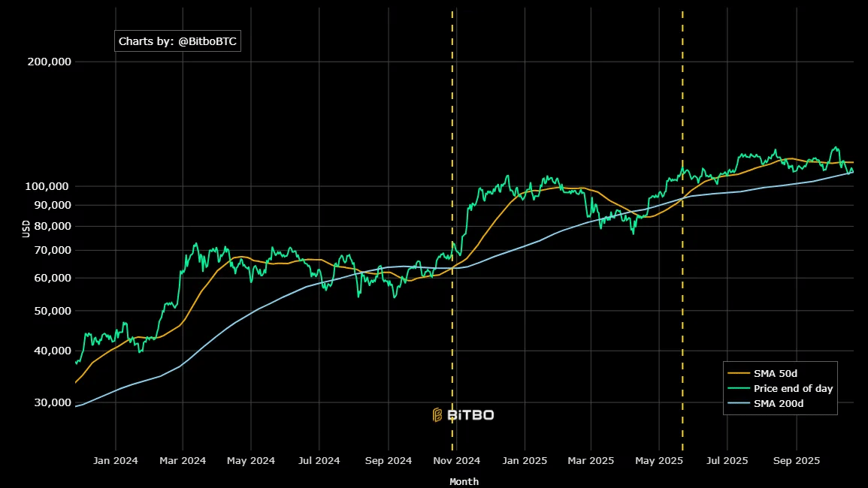
Task: Click the Bitbo logo icon in watermark
Action: [437, 414]
